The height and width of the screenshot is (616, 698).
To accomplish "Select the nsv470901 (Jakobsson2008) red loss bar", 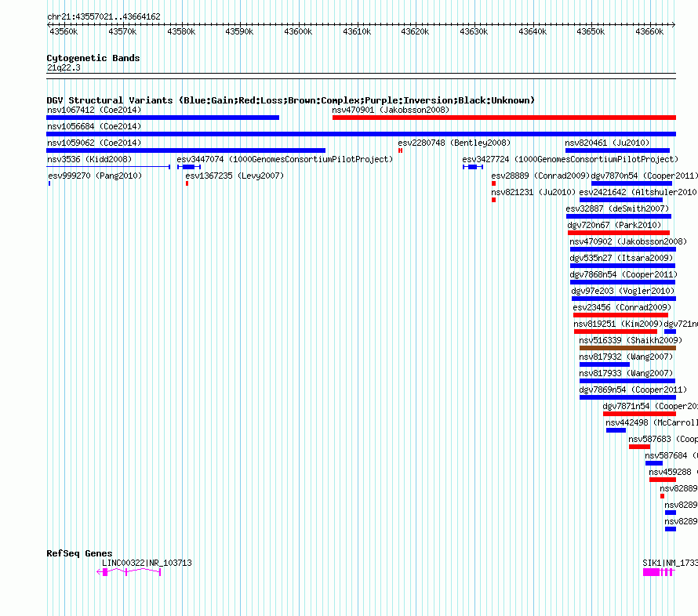I will 504,118.
